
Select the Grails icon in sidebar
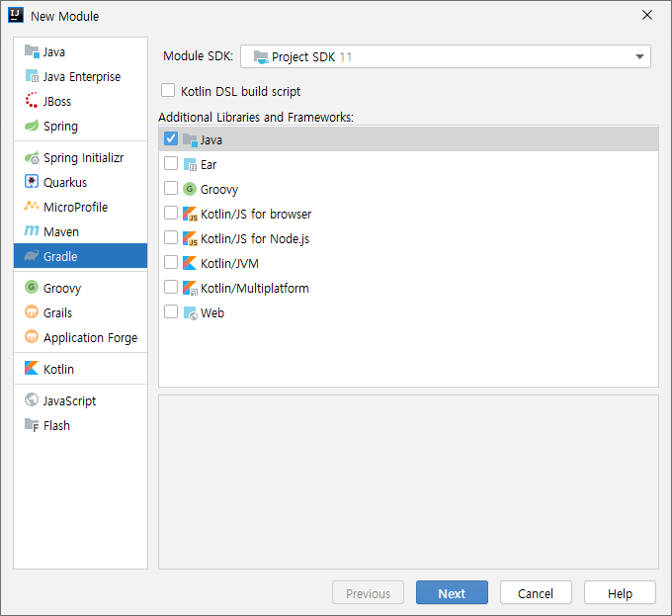click(32, 312)
